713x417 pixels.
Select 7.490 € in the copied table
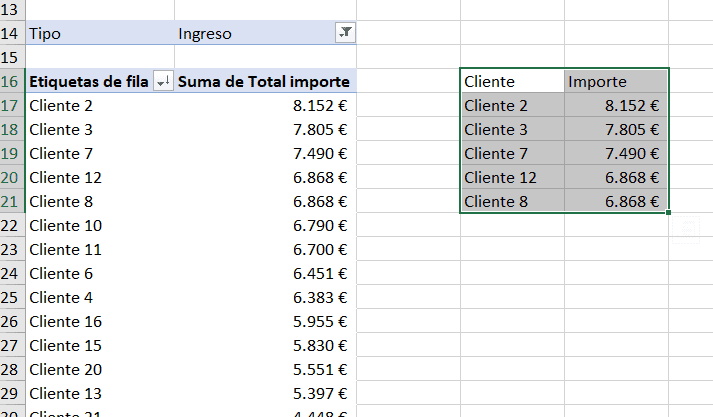click(x=616, y=154)
